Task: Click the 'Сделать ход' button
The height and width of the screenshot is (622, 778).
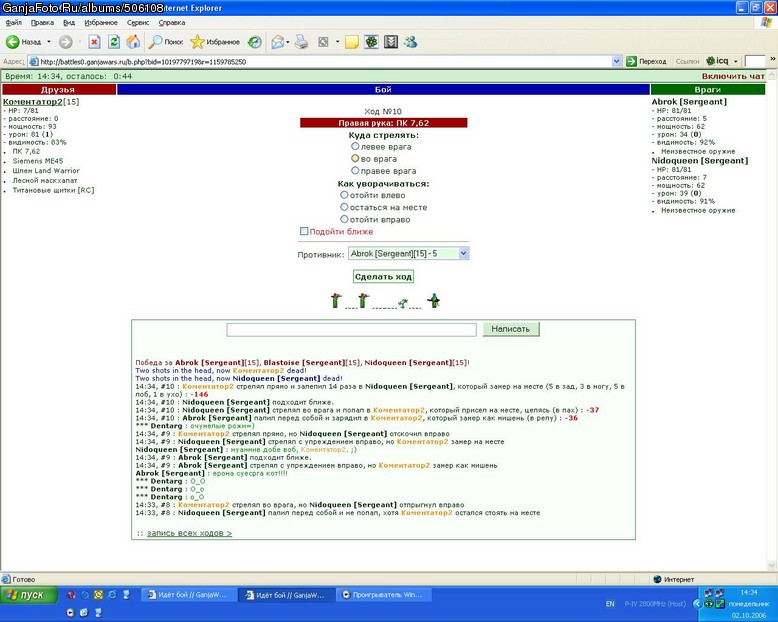Action: (x=383, y=277)
